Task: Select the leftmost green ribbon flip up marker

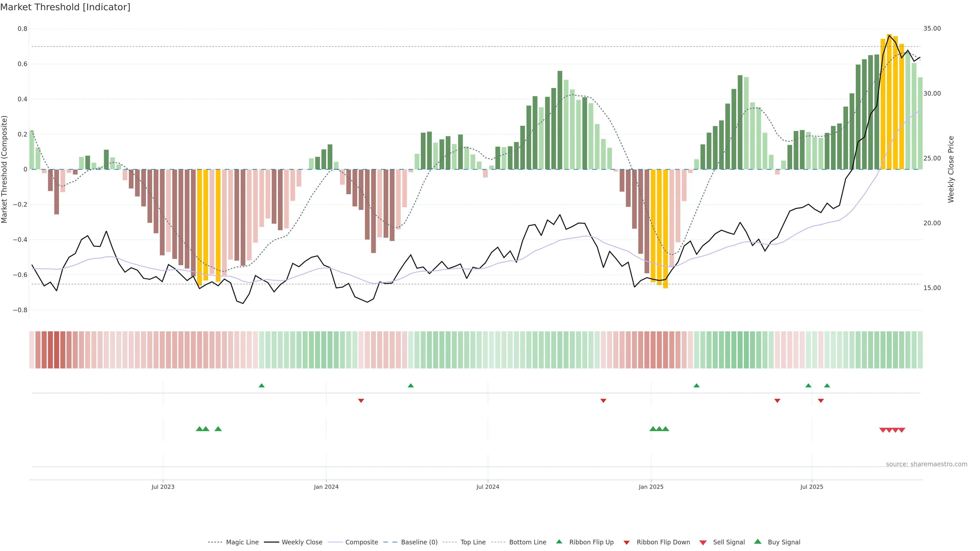Action: [x=261, y=386]
